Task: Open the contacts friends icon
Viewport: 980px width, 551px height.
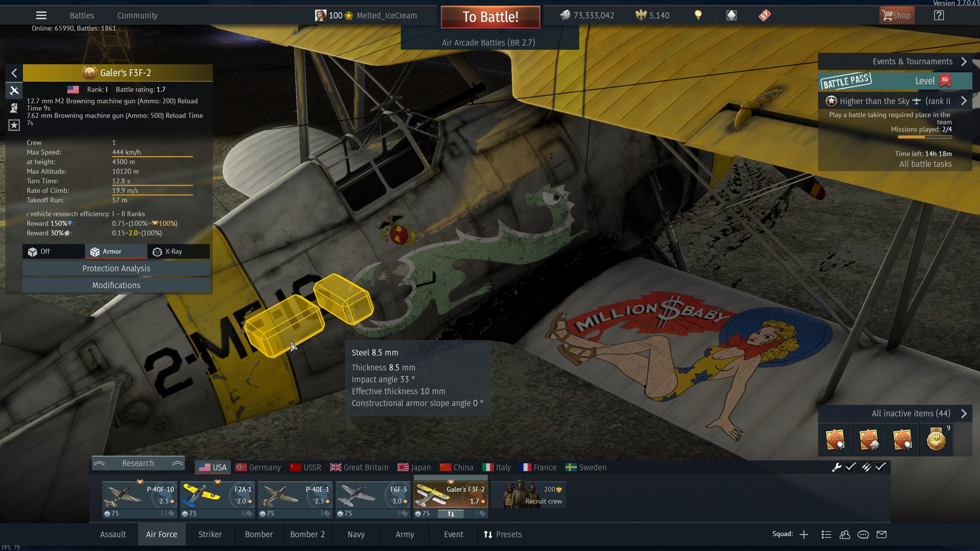Action: (844, 535)
